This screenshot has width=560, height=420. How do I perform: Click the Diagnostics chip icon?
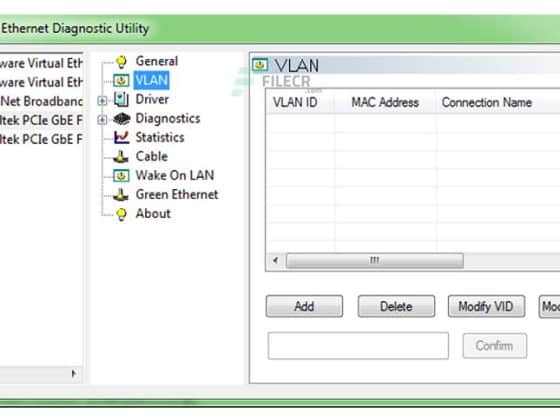[121, 119]
